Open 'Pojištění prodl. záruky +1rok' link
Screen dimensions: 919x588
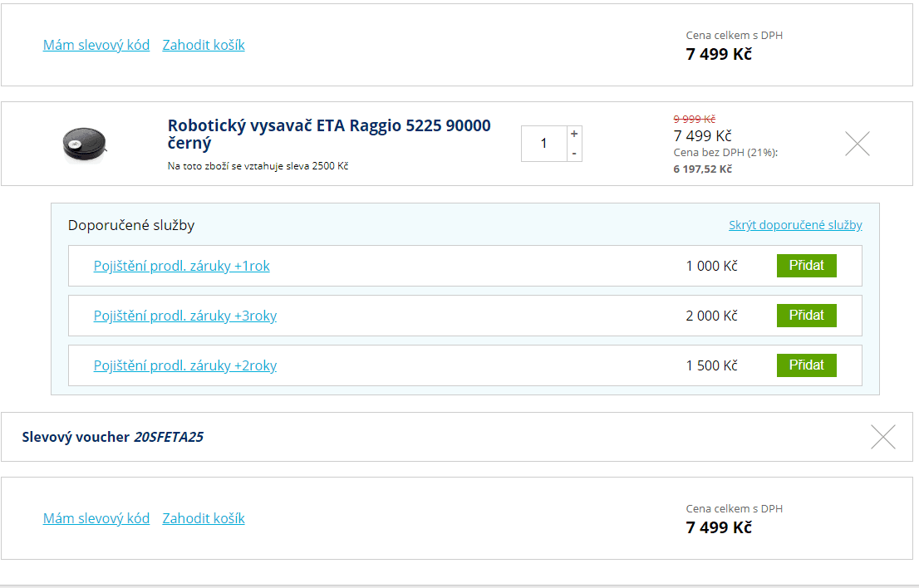point(182,266)
